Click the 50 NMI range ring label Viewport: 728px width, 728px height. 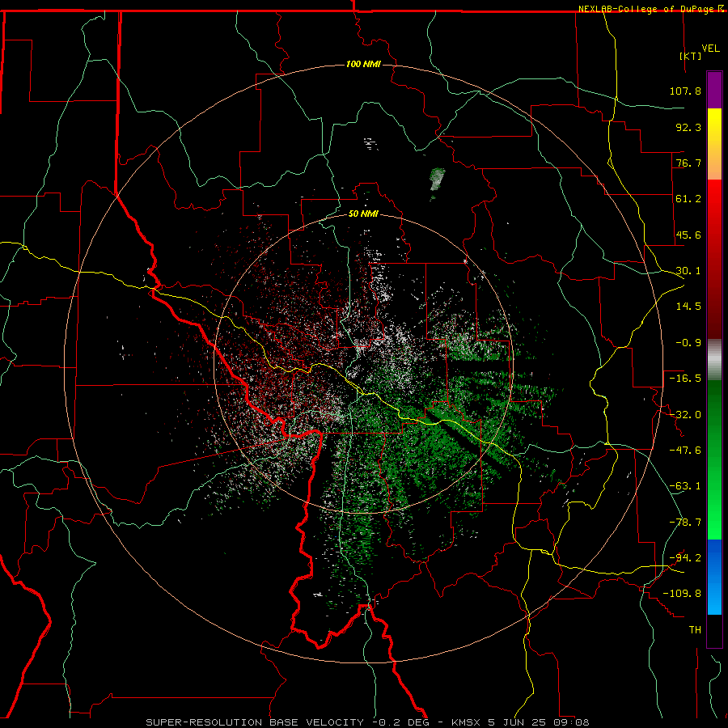click(363, 214)
